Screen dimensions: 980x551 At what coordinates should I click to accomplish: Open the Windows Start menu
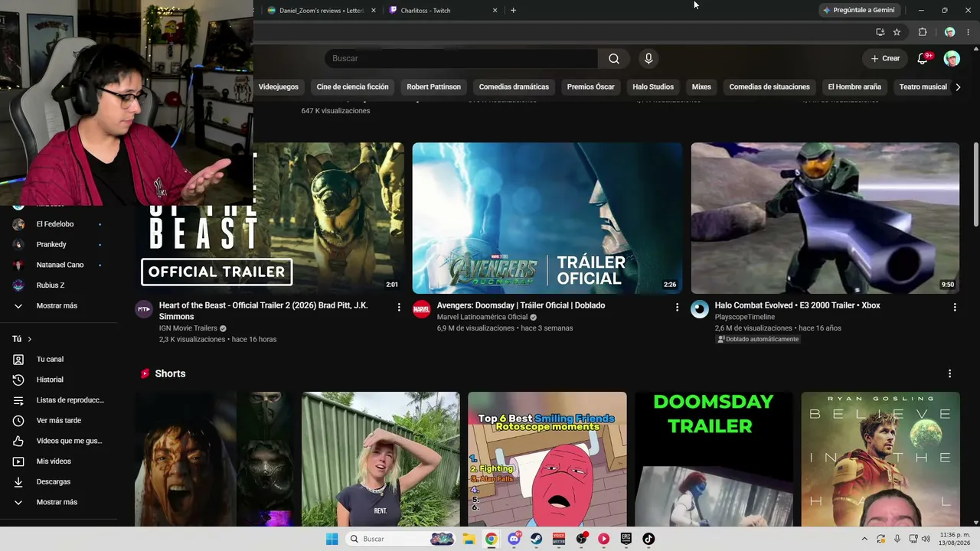(x=332, y=539)
